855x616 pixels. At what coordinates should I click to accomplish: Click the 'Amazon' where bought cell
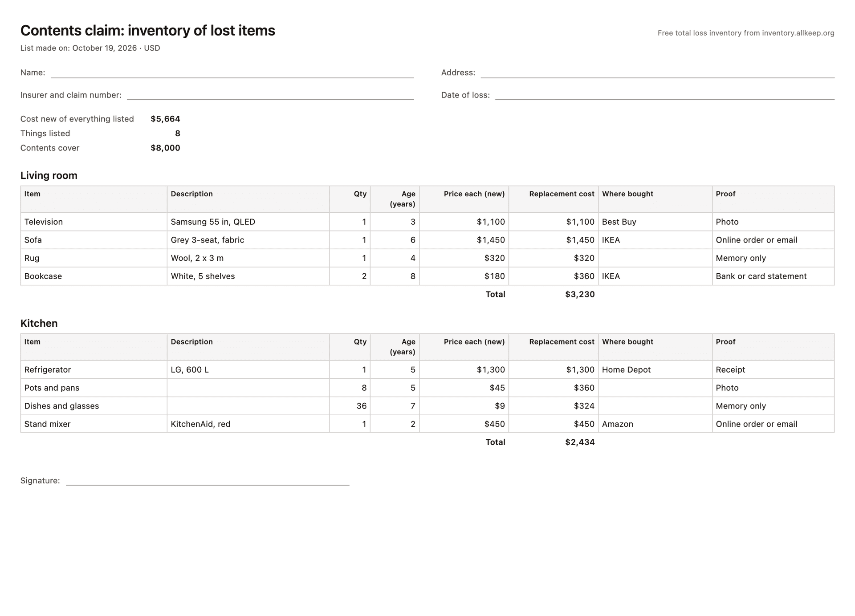click(655, 424)
